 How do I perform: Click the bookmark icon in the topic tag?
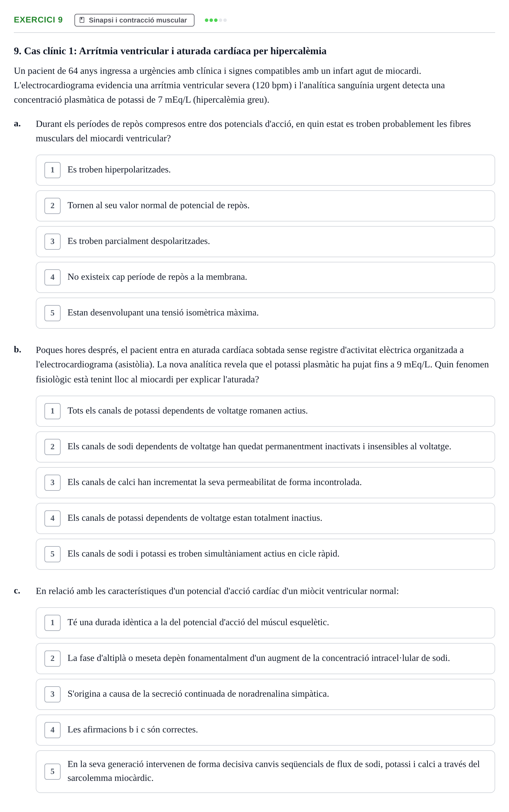click(82, 20)
